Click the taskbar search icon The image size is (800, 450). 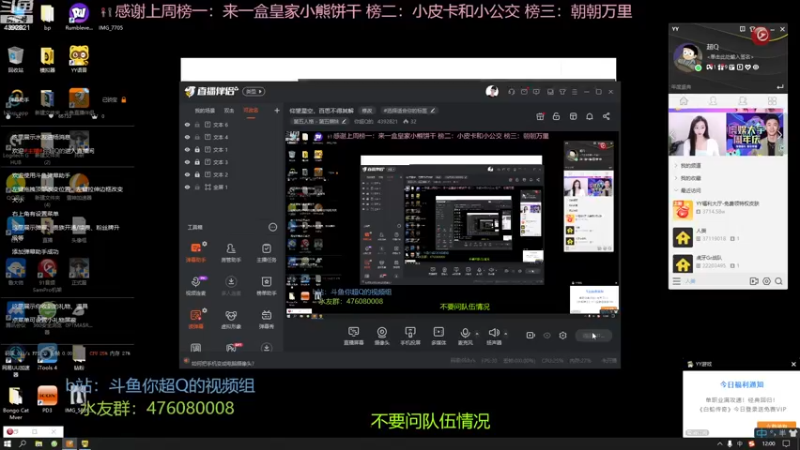click(23, 444)
